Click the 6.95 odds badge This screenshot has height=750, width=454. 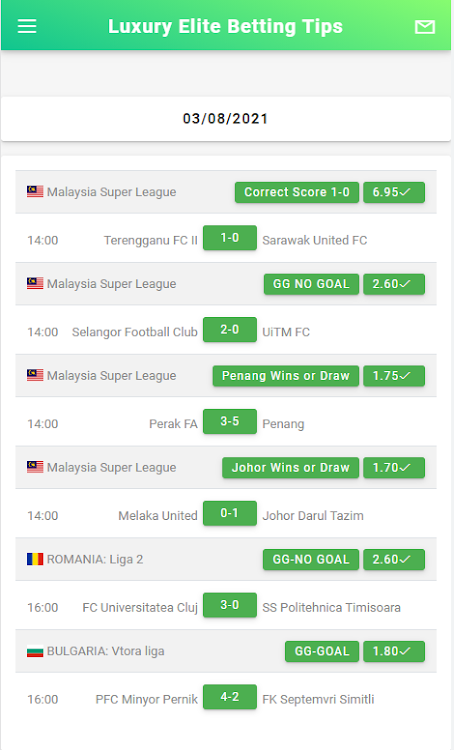click(394, 192)
